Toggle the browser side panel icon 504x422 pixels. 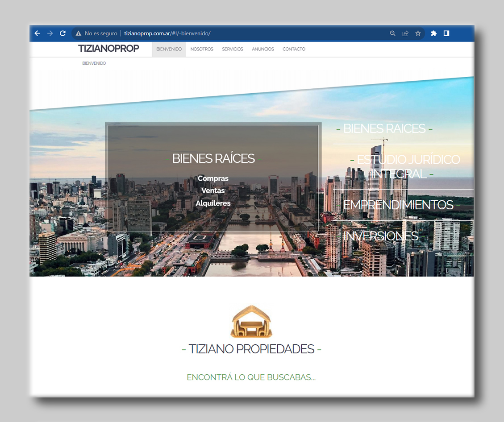point(446,33)
